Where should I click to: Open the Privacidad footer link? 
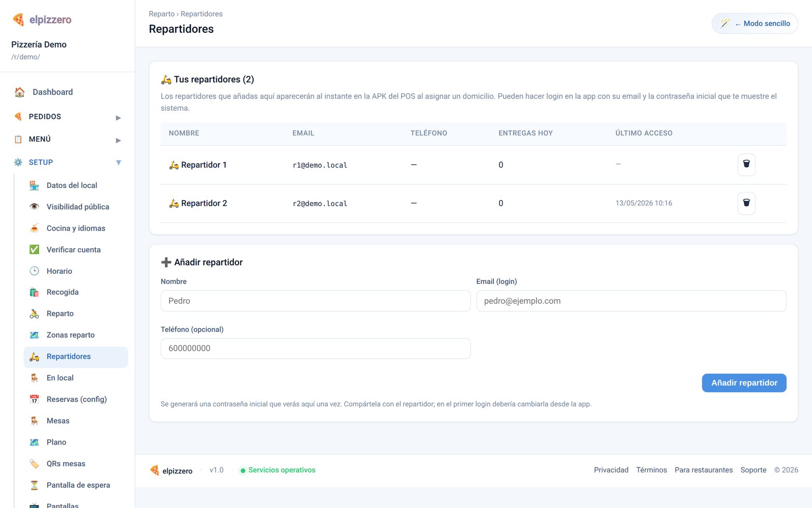click(611, 470)
